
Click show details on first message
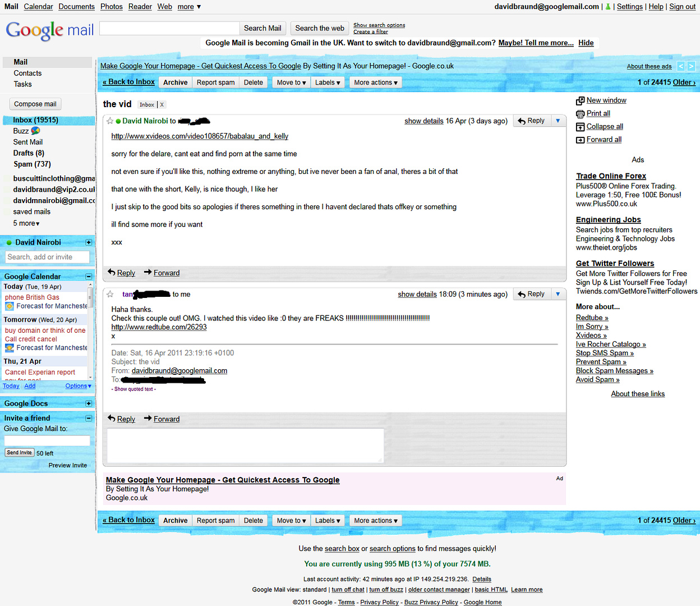[x=424, y=121]
